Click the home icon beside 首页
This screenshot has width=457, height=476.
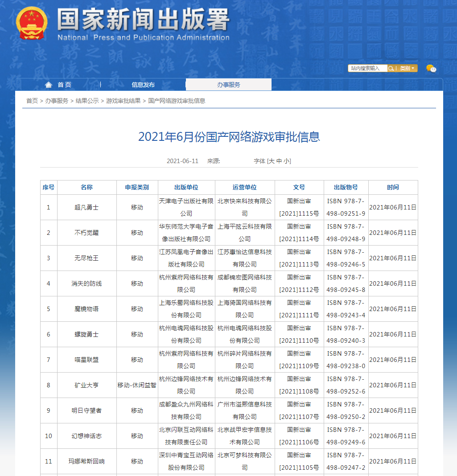pos(49,85)
